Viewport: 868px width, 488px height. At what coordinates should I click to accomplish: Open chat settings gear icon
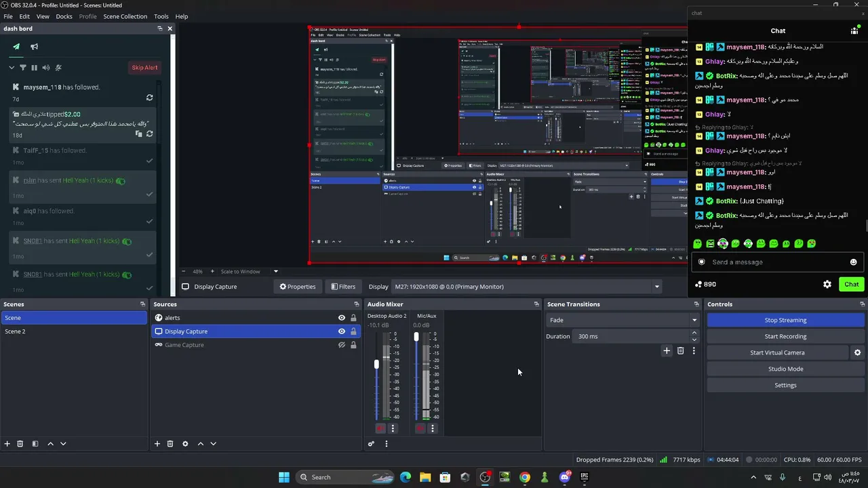coord(827,285)
